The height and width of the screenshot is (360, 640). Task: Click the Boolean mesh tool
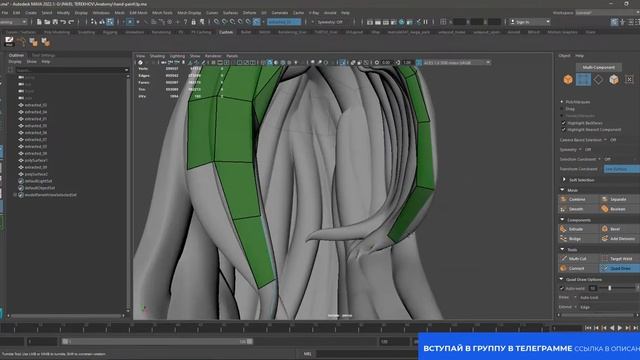(x=619, y=209)
